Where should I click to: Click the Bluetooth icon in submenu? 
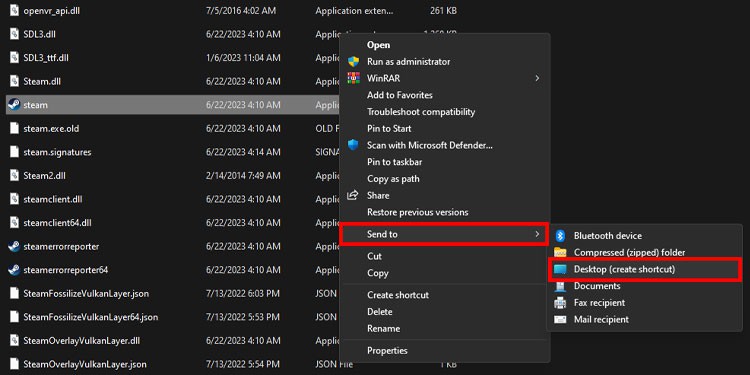(x=560, y=236)
